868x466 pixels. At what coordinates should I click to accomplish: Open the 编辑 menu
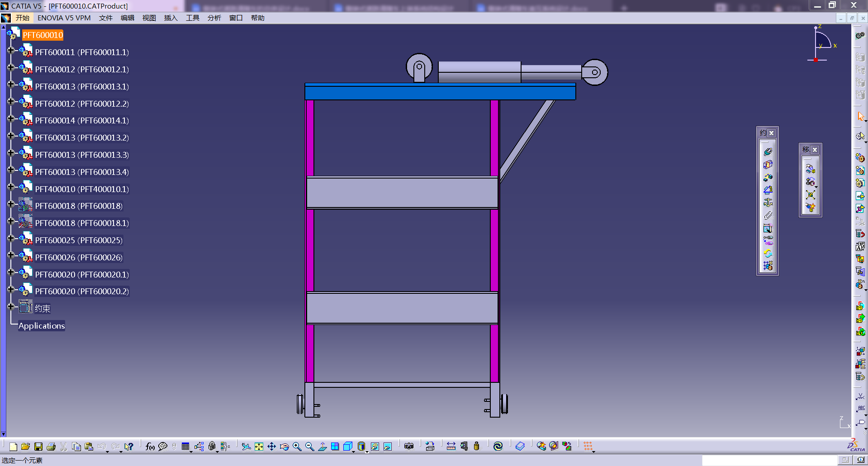128,18
